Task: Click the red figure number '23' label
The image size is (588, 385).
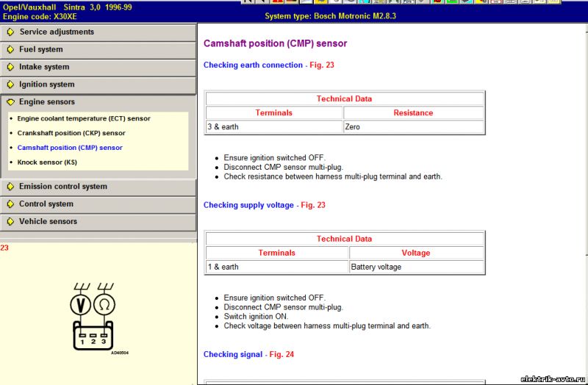Action: pos(4,248)
